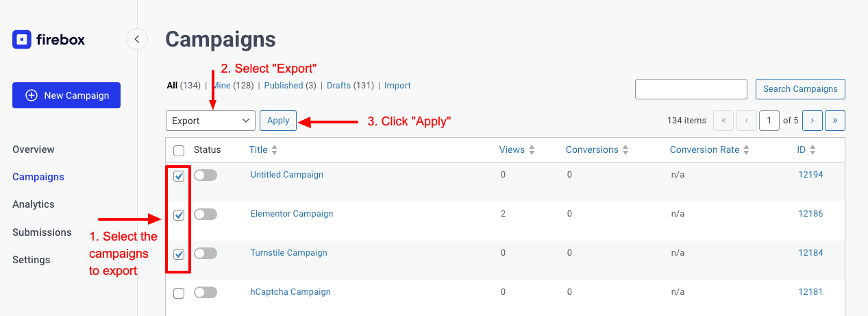
Task: Click the current page number field
Action: click(769, 121)
